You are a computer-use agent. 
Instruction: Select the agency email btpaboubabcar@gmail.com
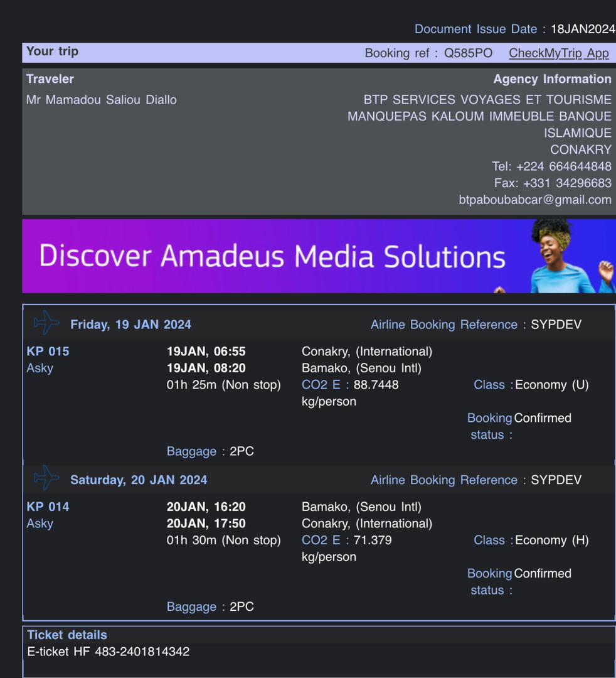535,200
